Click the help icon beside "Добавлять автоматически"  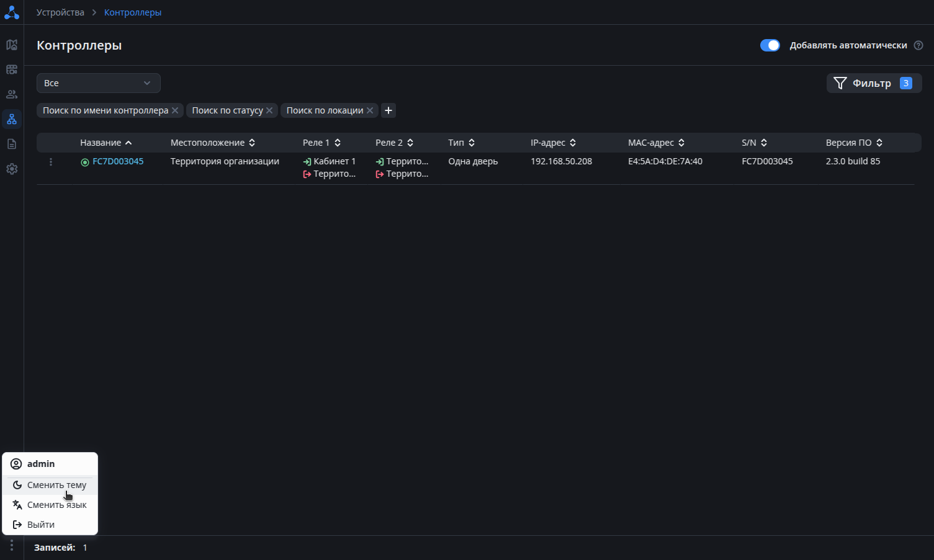918,45
